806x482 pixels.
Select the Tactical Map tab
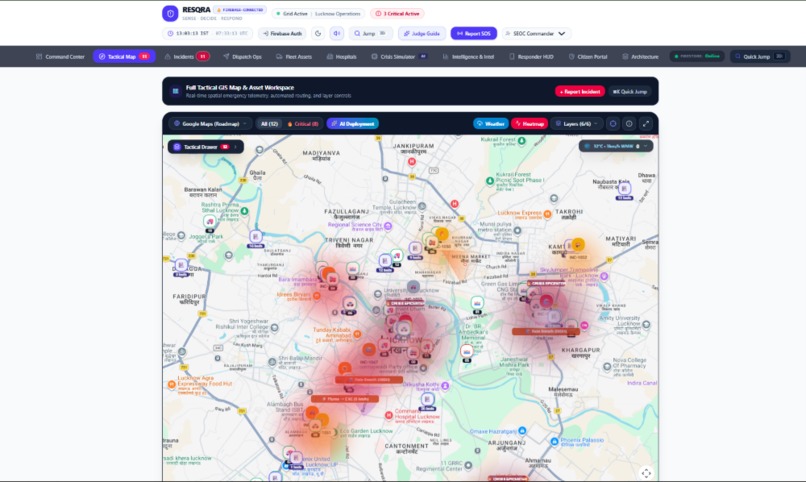(124, 57)
